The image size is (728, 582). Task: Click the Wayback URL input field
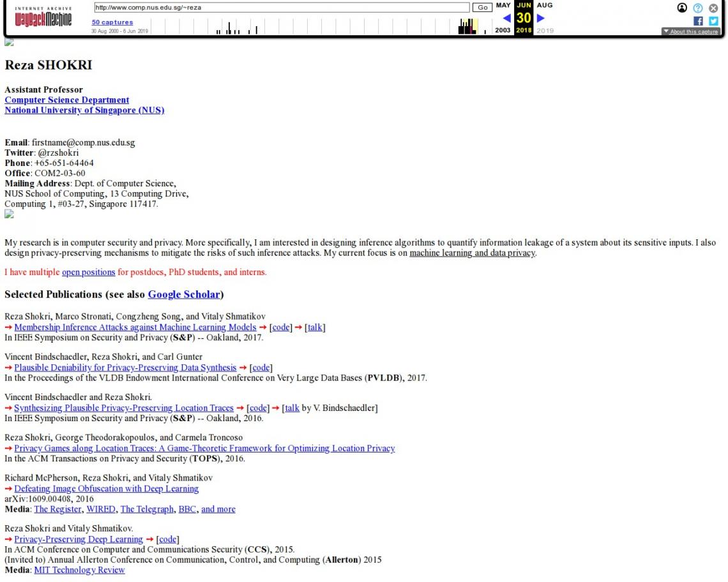click(x=282, y=8)
